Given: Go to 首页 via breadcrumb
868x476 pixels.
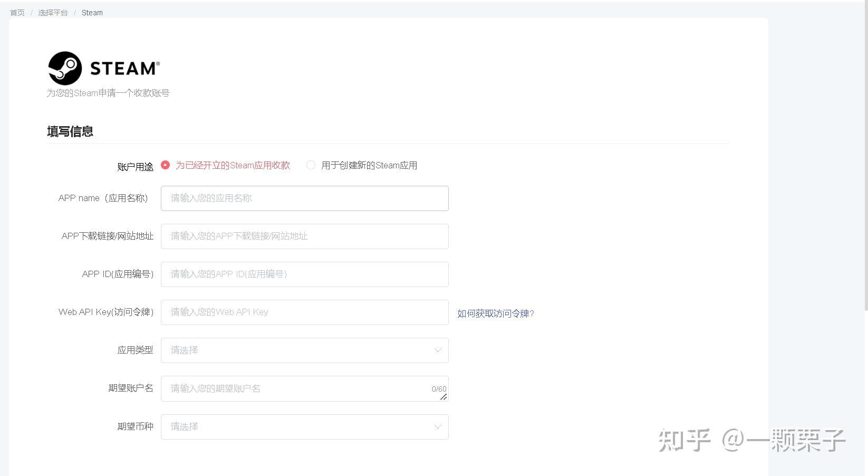Looking at the screenshot, I should tap(16, 12).
